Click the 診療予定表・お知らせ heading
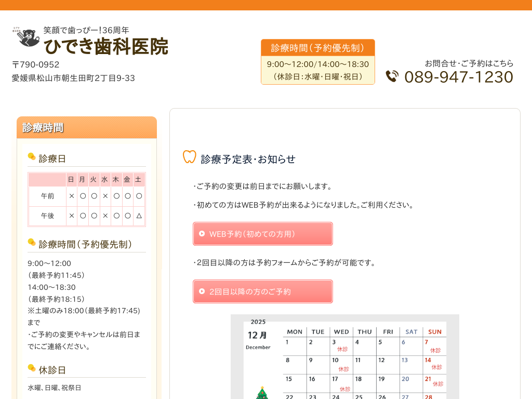Screen dimensions: 532x399 [248, 159]
